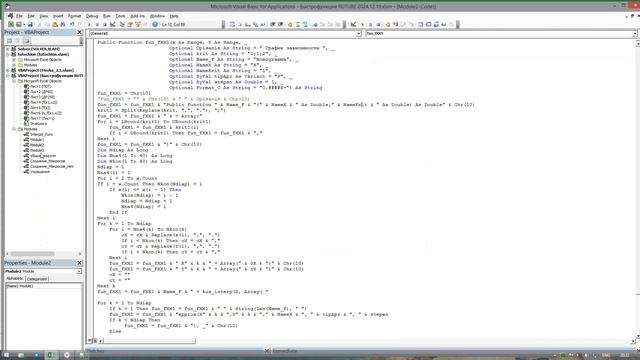Click the Project panel horizontal scrollbar thumb

click(33, 254)
